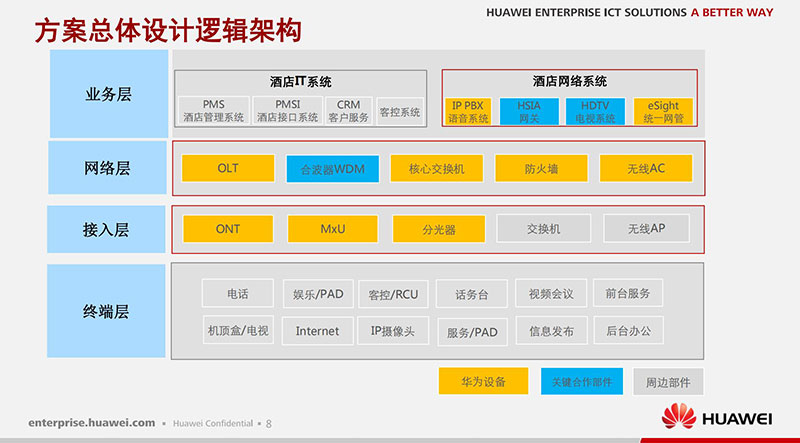Click the Huawei Confidential footer text
Image resolution: width=800 pixels, height=443 pixels.
point(213,424)
